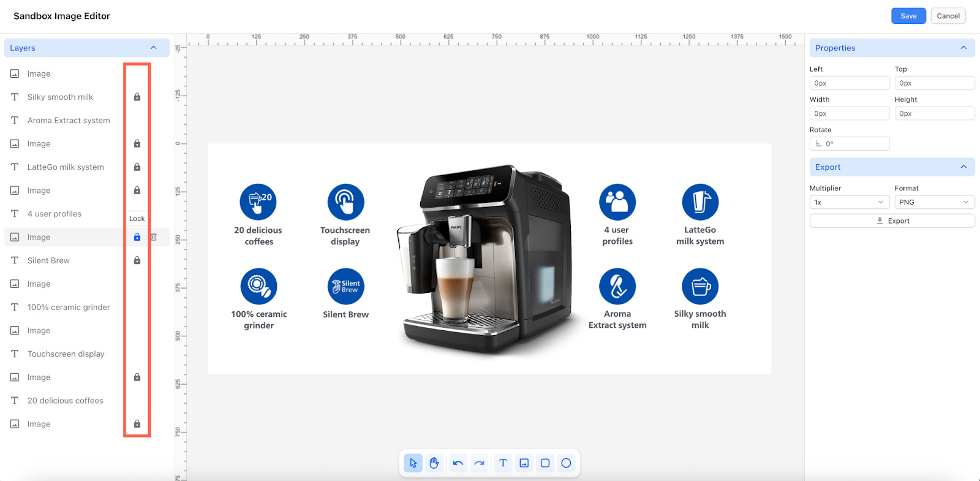The image size is (980, 481).
Task: Unlock the LatteGo milk system layer
Action: [137, 167]
